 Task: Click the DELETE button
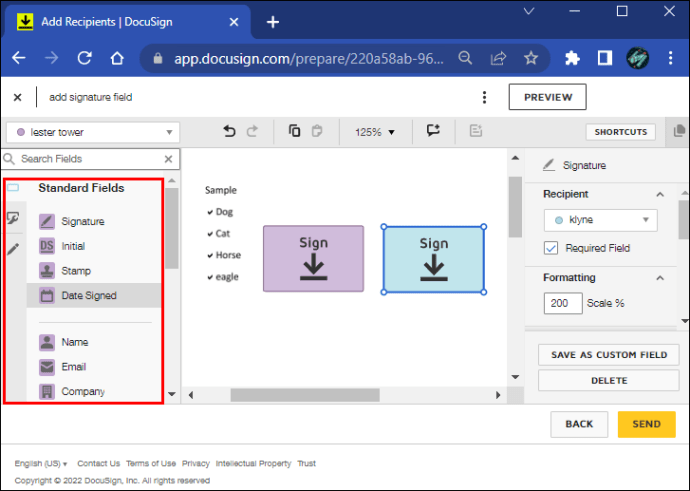pyautogui.click(x=609, y=381)
